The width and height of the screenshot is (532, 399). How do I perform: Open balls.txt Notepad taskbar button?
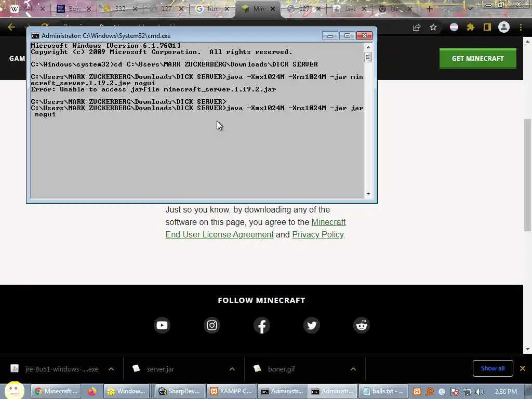[383, 391]
